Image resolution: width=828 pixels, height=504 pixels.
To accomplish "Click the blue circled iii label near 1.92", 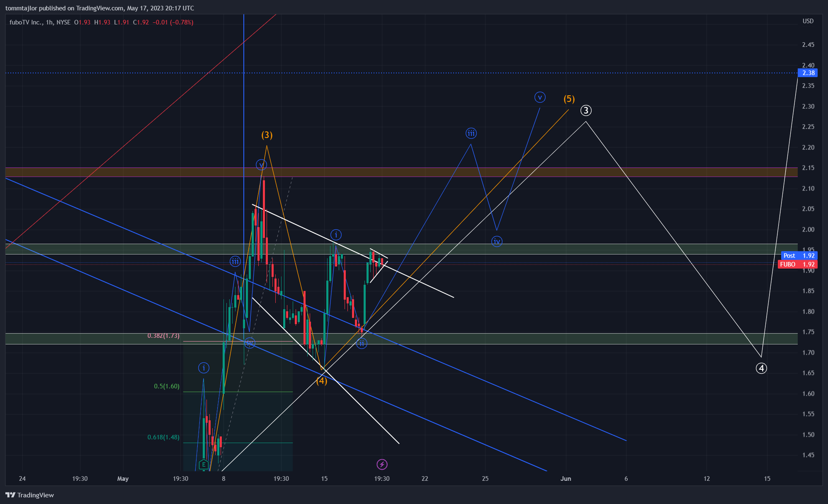I will [x=235, y=261].
